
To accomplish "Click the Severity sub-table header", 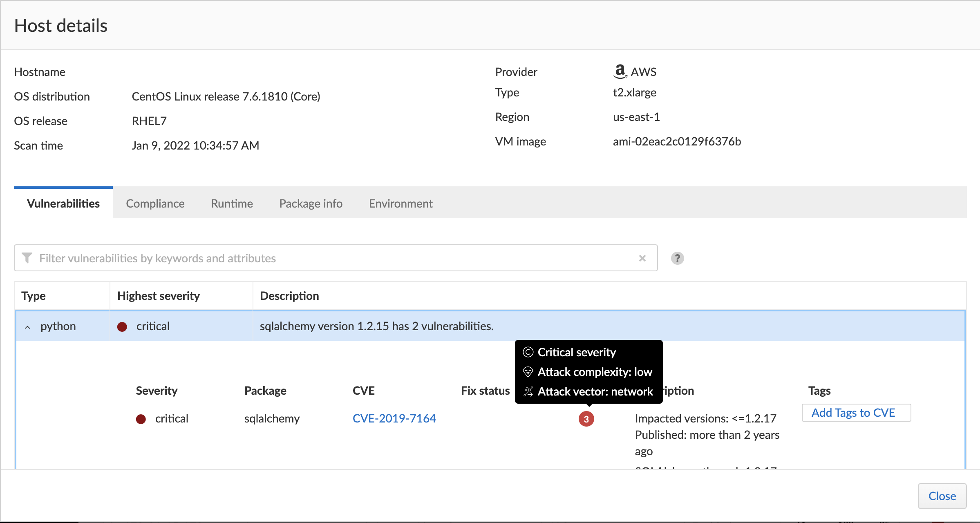I will click(x=157, y=391).
